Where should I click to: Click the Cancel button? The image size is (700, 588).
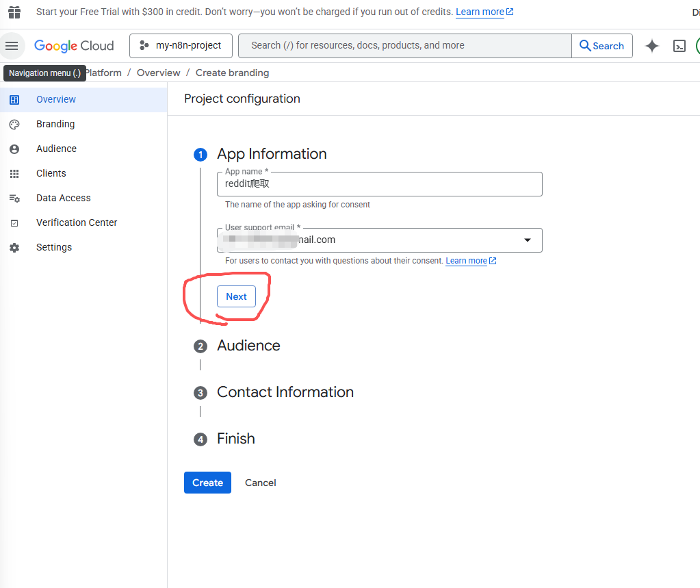point(260,483)
